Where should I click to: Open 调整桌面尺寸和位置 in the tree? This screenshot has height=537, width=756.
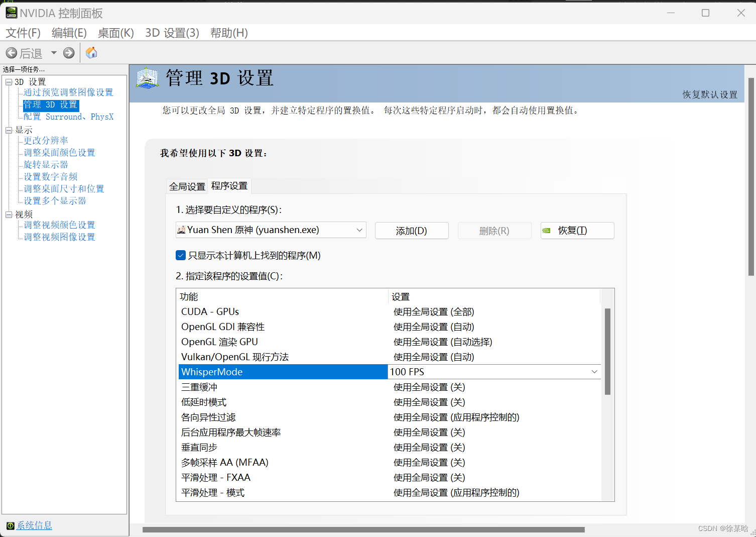tap(64, 189)
